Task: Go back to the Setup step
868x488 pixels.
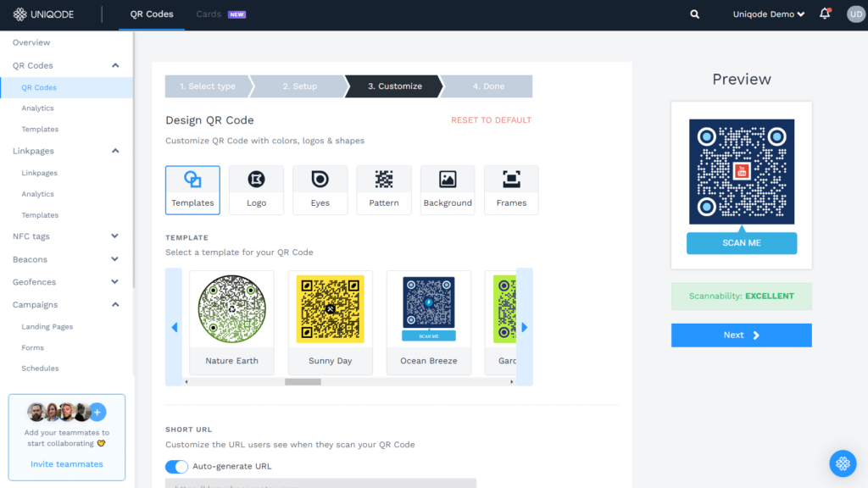Action: click(302, 86)
